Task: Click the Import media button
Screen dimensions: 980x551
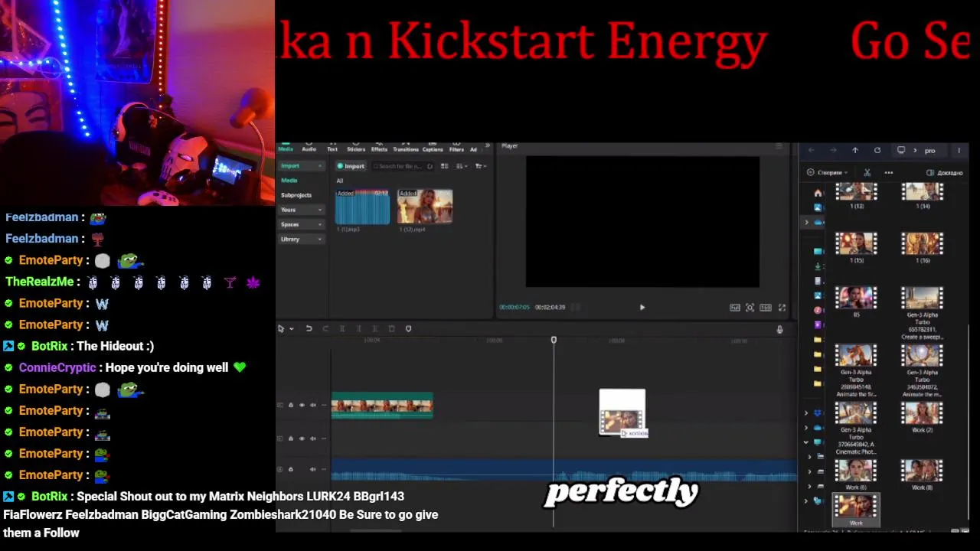Action: click(x=351, y=166)
